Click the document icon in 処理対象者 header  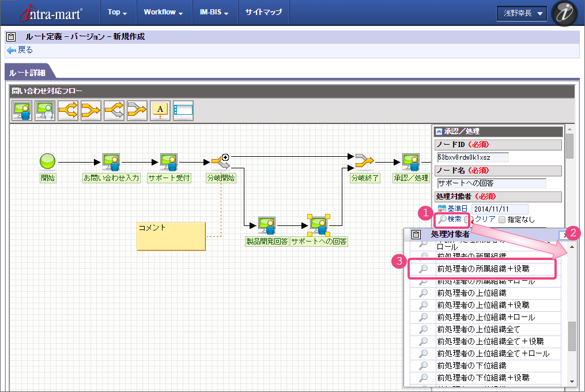point(416,235)
